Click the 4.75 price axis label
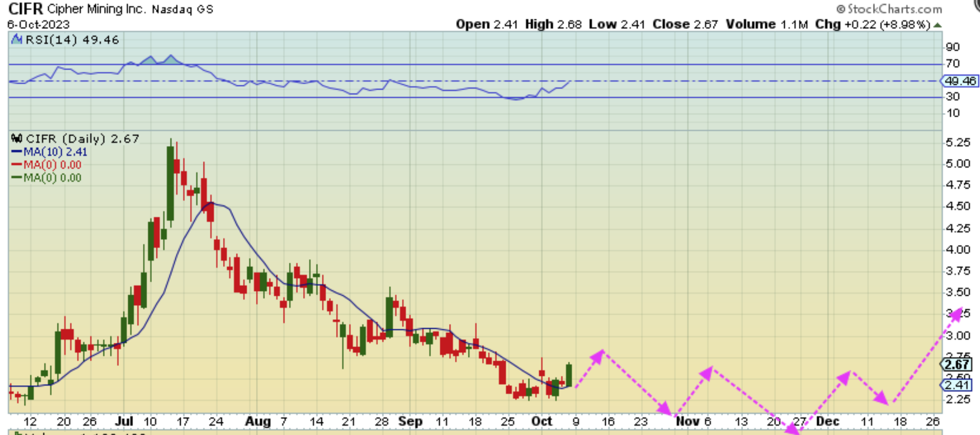The height and width of the screenshot is (435, 980). click(958, 185)
